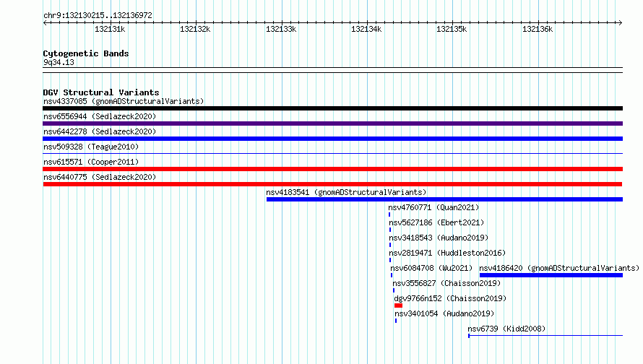This screenshot has height=364, width=643.
Task: Select the 9q34.13 band label
Action: coord(59,62)
